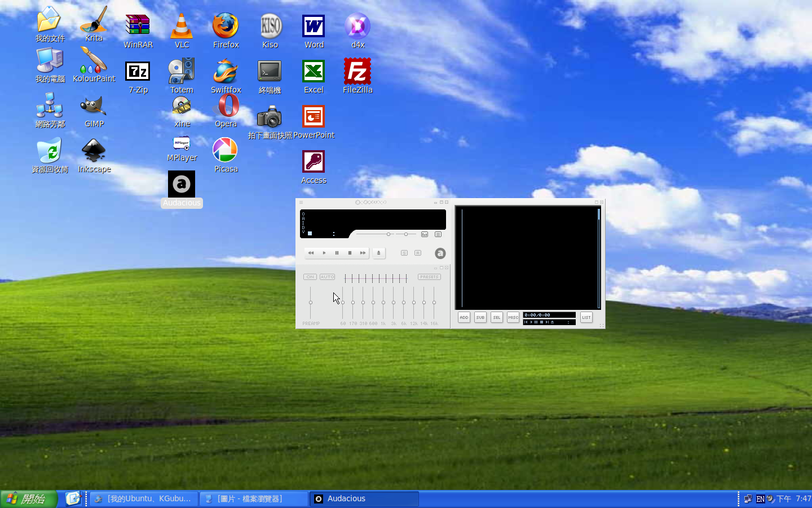
Task: Select the Access desktop icon
Action: 314,167
